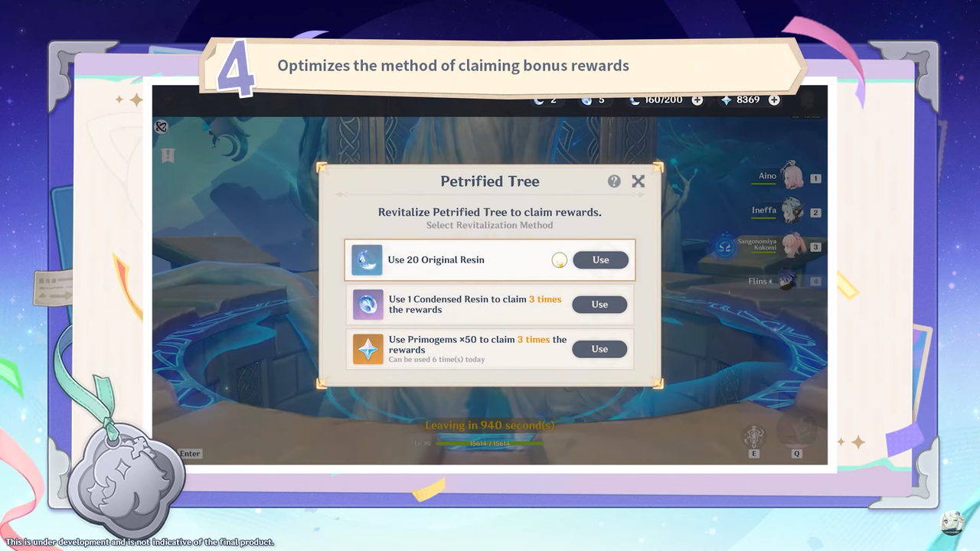This screenshot has height=551, width=980.
Task: Click the Condensed Resin item icon
Action: tap(367, 305)
